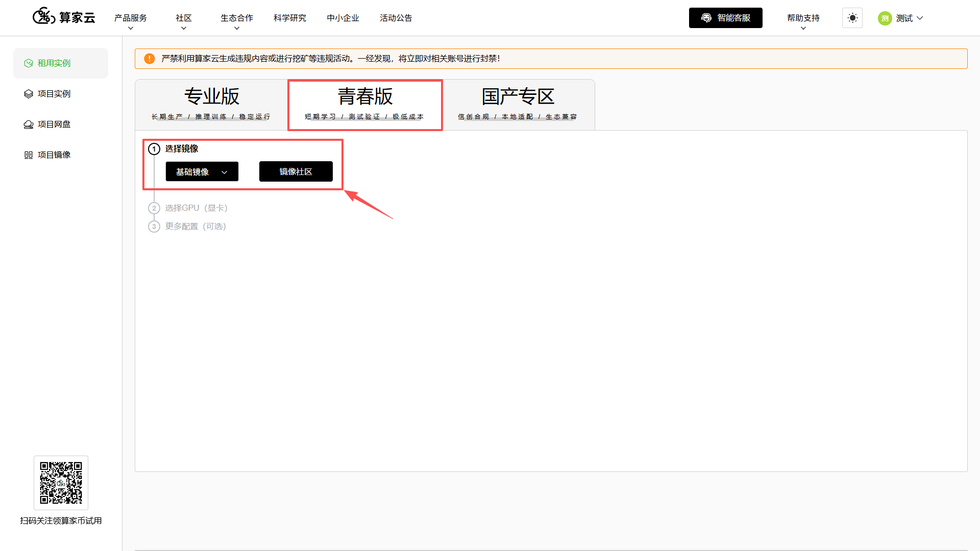Open the 镜像社区 button
This screenshot has width=980, height=551.
click(296, 171)
